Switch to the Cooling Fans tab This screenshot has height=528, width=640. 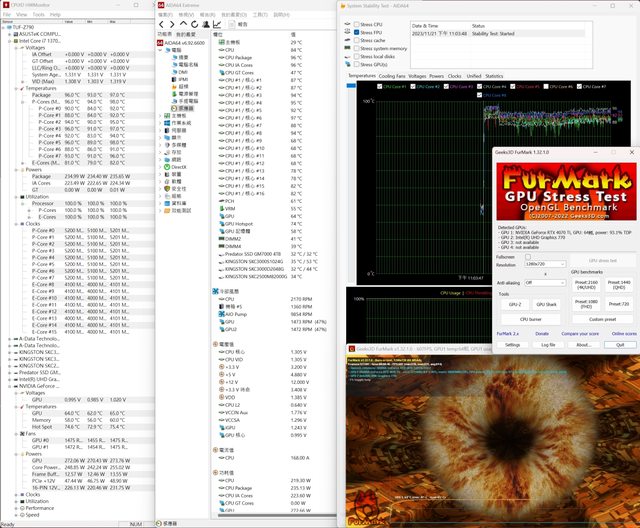click(x=393, y=76)
